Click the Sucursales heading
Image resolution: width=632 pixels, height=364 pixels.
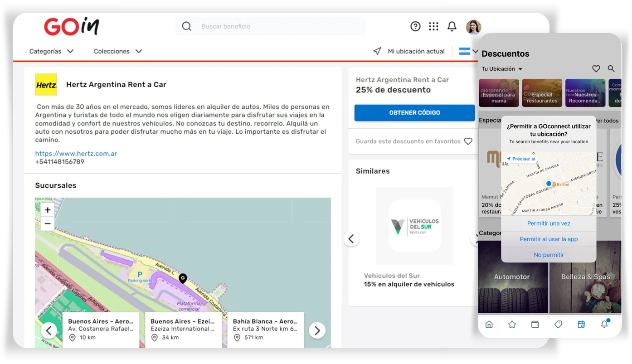[56, 185]
